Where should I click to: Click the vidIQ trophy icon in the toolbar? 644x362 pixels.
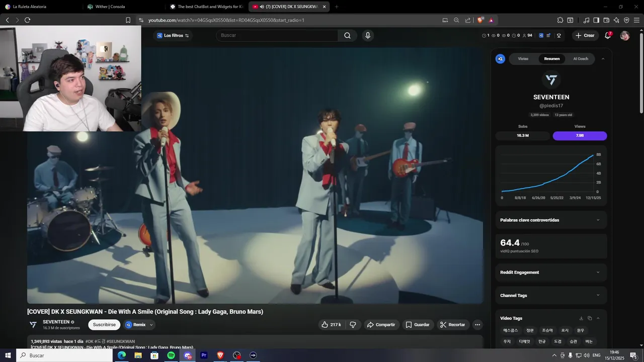[559, 35]
